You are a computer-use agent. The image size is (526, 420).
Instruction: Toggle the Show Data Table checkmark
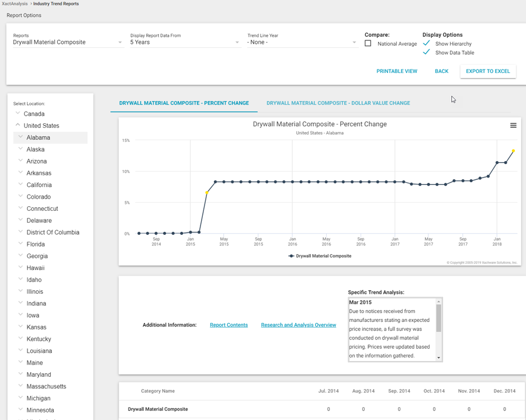point(427,53)
